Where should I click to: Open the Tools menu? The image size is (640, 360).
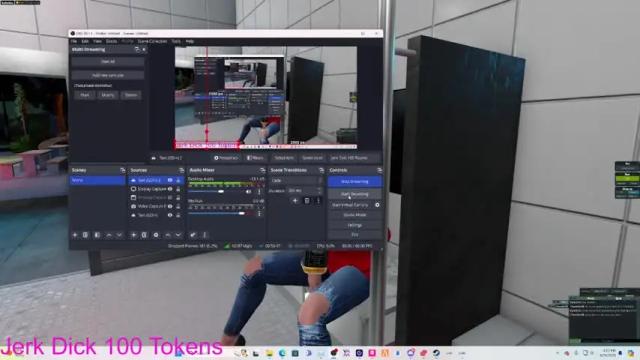pos(176,41)
